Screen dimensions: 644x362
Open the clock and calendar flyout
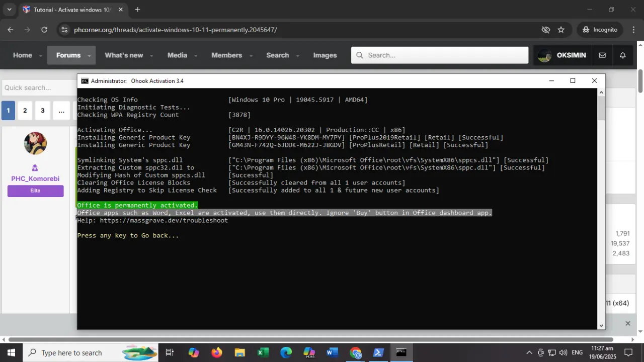tap(602, 352)
